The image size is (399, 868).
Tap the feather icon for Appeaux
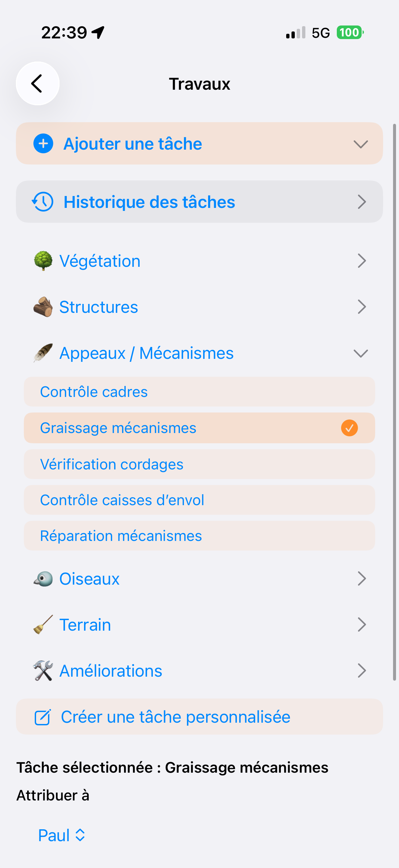pos(43,353)
